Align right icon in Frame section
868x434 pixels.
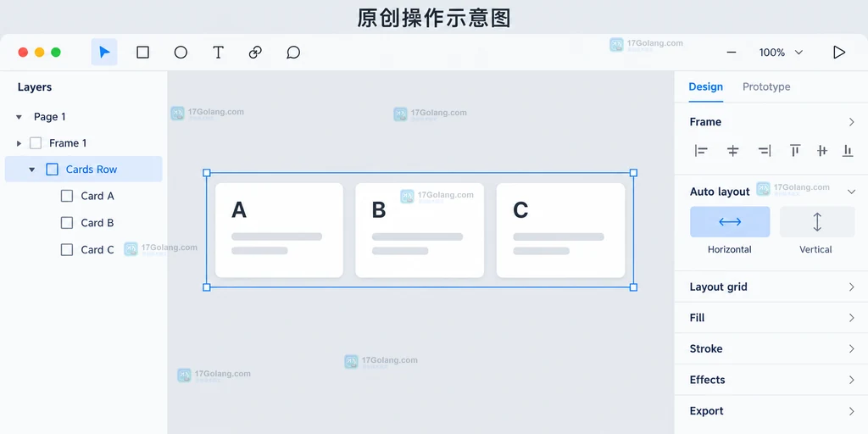[x=765, y=151]
